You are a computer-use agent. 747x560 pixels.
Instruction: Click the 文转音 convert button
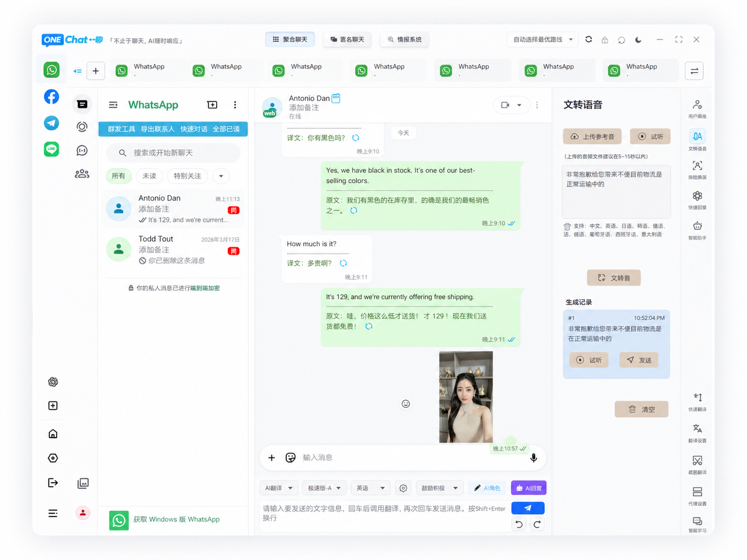(x=614, y=278)
